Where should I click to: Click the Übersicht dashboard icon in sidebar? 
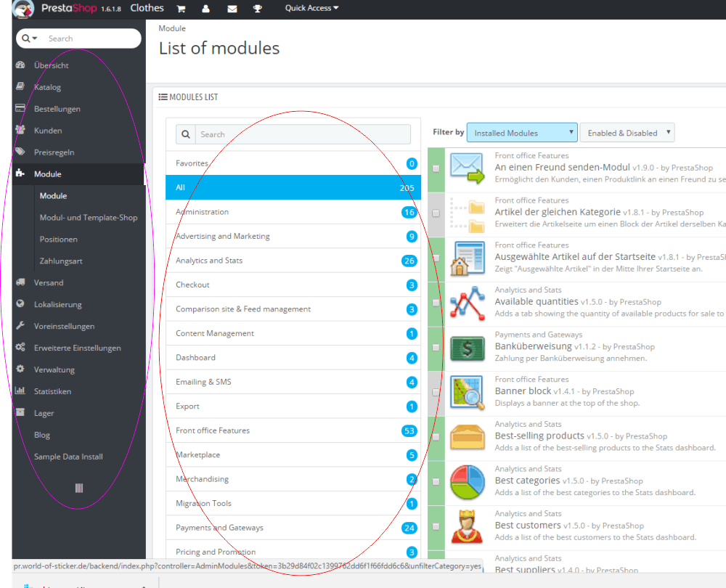point(20,65)
